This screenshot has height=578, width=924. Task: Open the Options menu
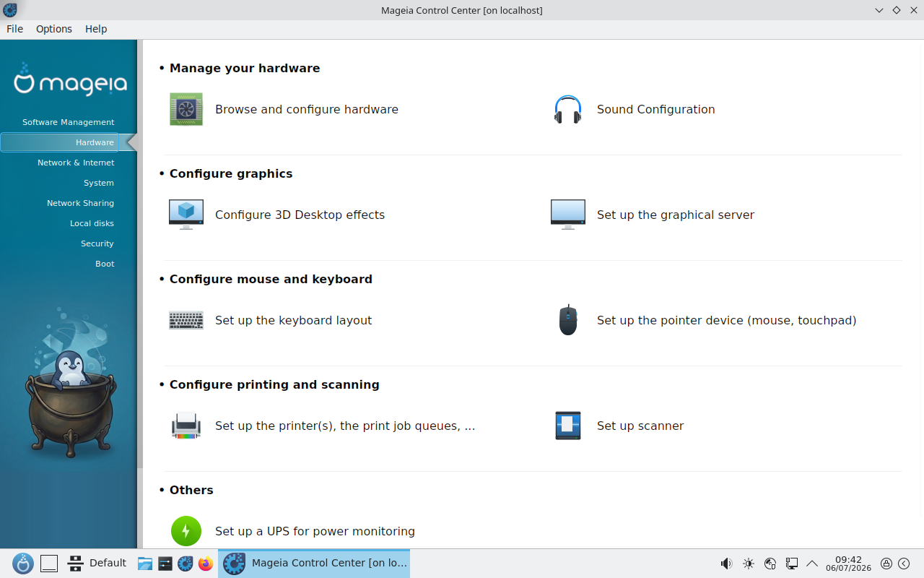point(54,29)
